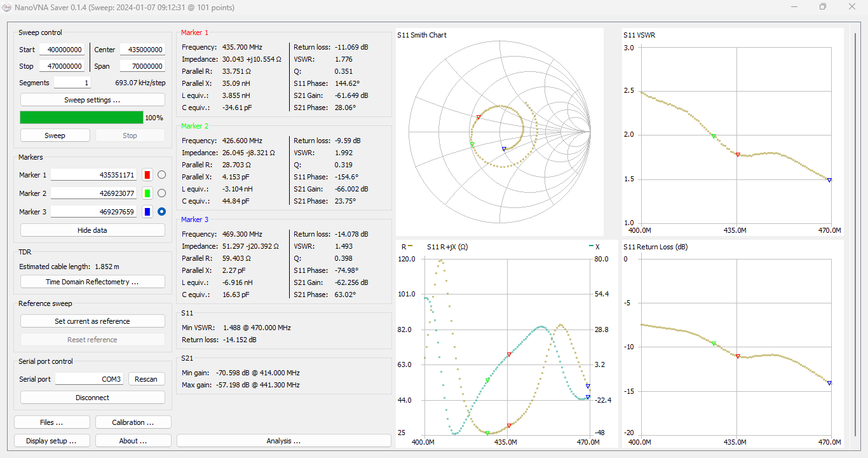This screenshot has width=868, height=458.
Task: Select the Marker 3 radio button
Action: pos(161,212)
